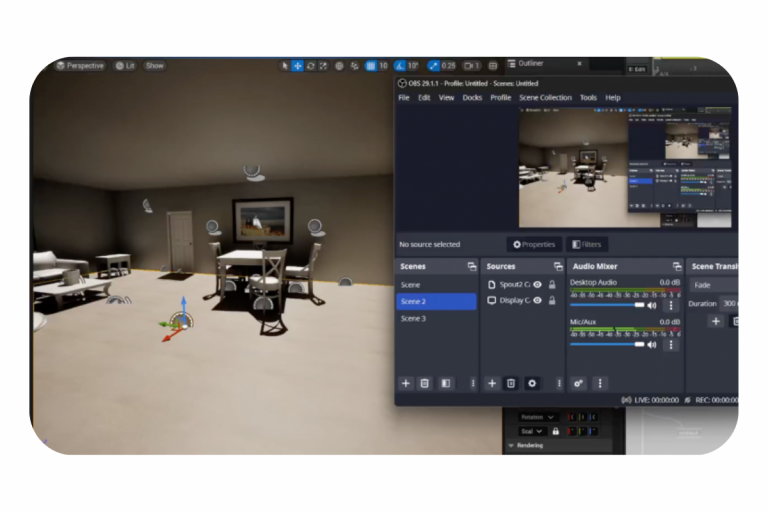Click the Filters button
Screen dimensions: 768x512
[587, 244]
